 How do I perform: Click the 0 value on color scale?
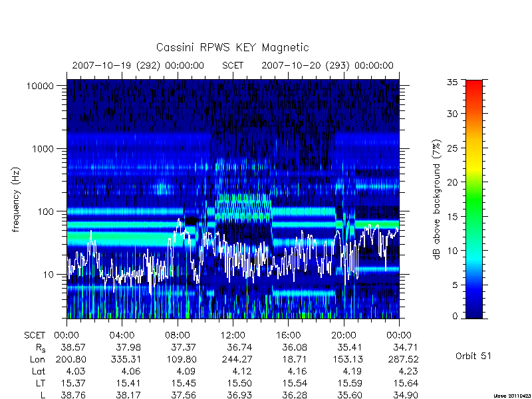click(455, 317)
